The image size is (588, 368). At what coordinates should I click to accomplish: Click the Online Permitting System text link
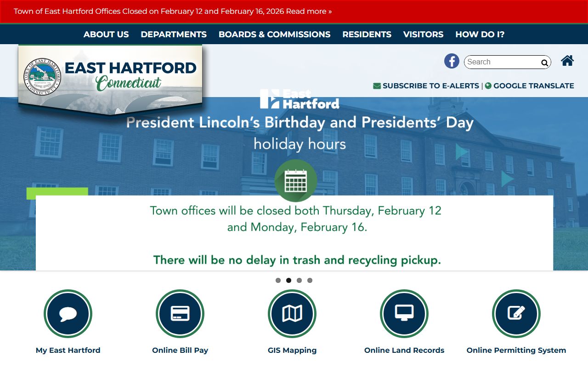[516, 350]
